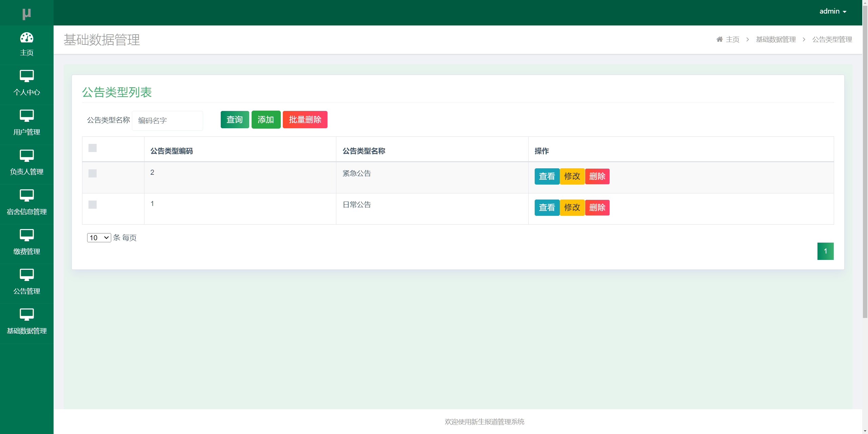Open the 公告管理 menu label
Screen dimensions: 868x434
coord(26,291)
